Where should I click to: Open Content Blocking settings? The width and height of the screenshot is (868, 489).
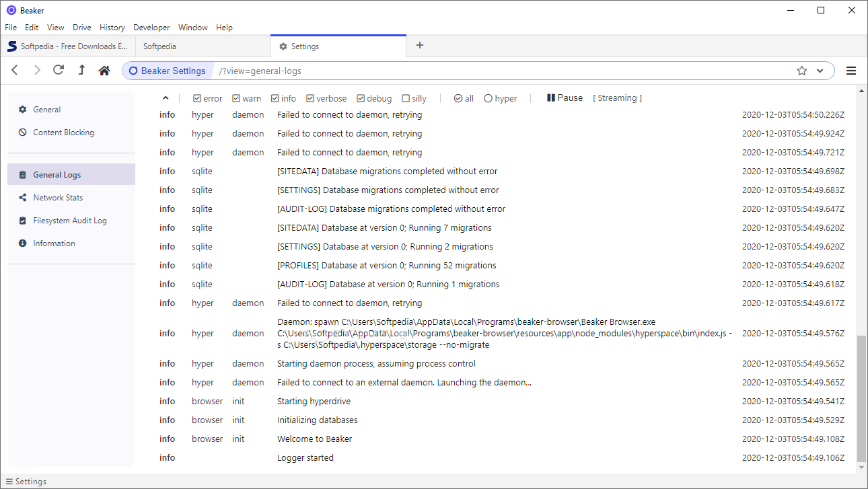click(71, 133)
